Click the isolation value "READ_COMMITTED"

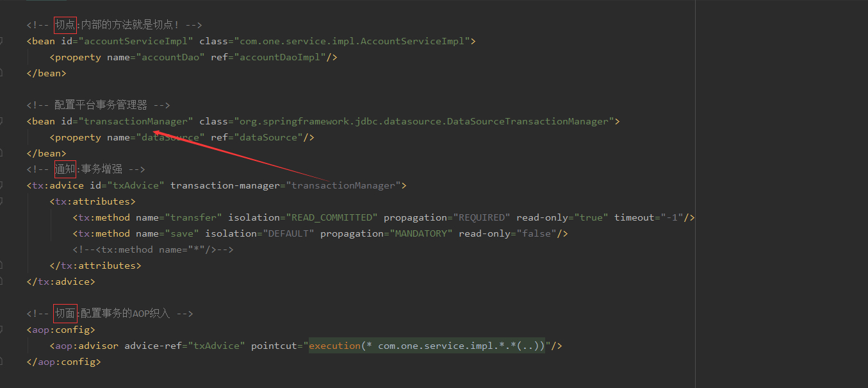(332, 217)
